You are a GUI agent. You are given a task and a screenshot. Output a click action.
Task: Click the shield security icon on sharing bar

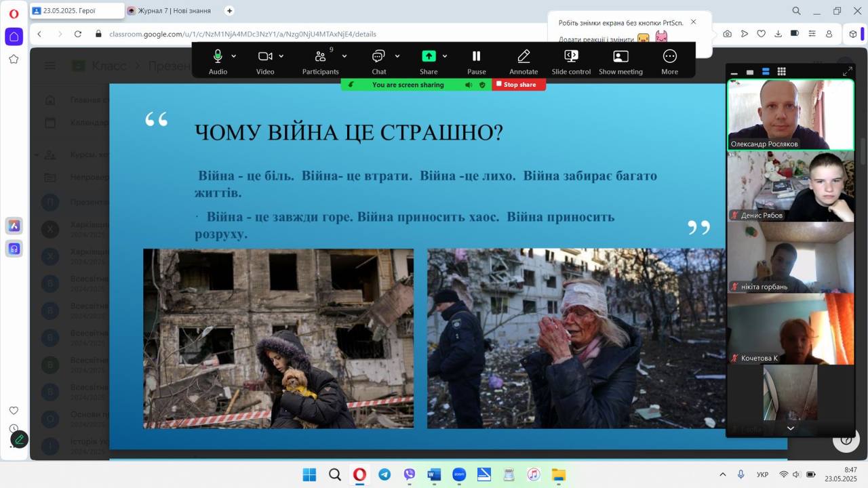(x=482, y=85)
